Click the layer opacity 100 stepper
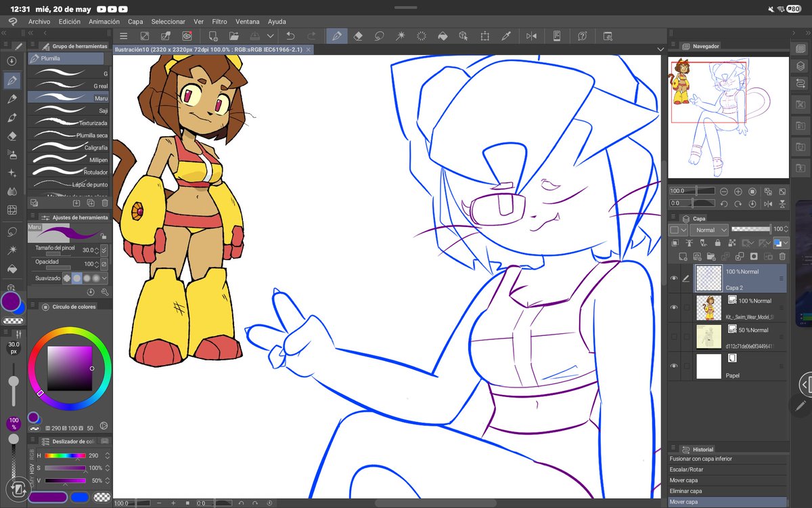812x508 pixels. click(786, 229)
